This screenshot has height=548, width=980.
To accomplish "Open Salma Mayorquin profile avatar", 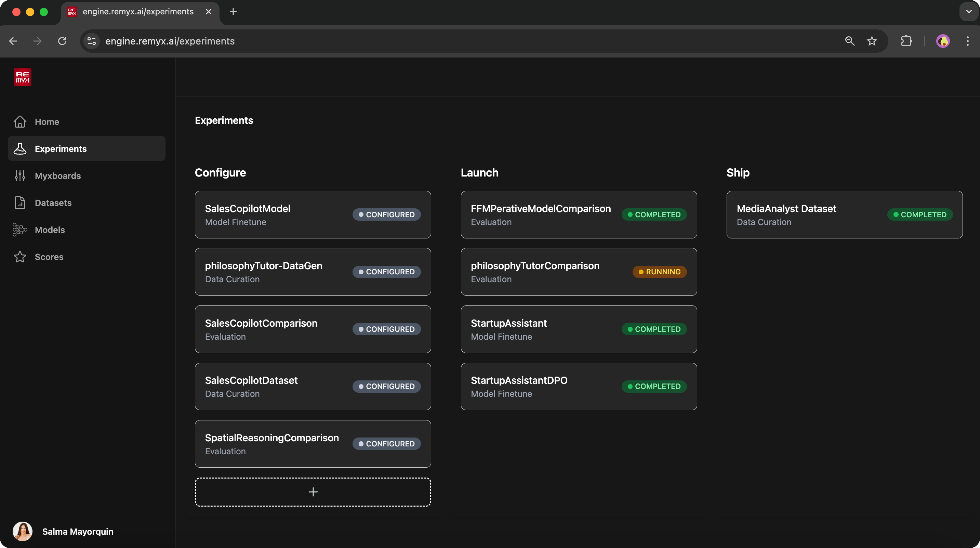I will pos(23,531).
